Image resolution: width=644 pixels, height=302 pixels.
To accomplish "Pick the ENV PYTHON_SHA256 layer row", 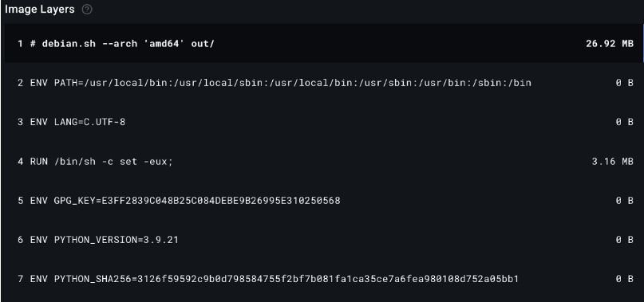I will tap(324, 279).
